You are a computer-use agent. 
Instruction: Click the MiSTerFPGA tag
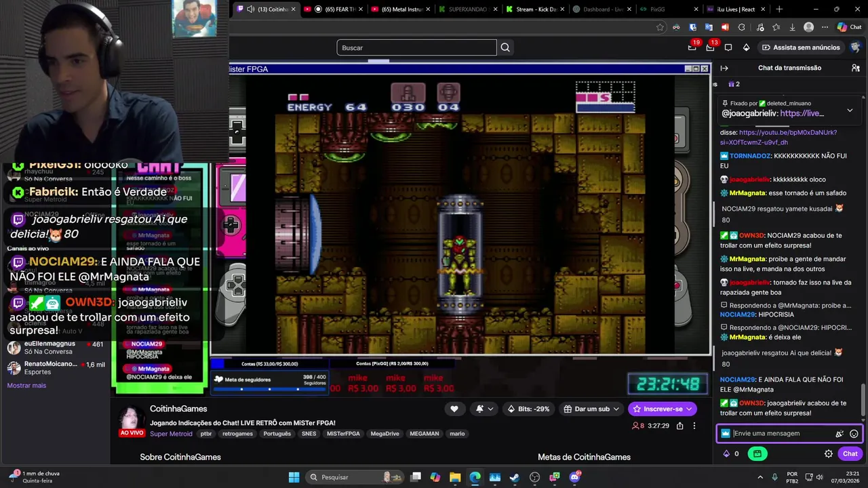click(x=343, y=434)
